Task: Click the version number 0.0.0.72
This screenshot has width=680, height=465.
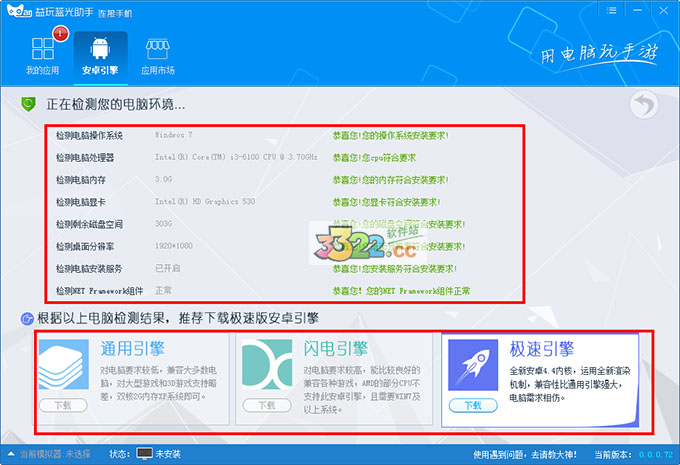Action: coord(656,455)
